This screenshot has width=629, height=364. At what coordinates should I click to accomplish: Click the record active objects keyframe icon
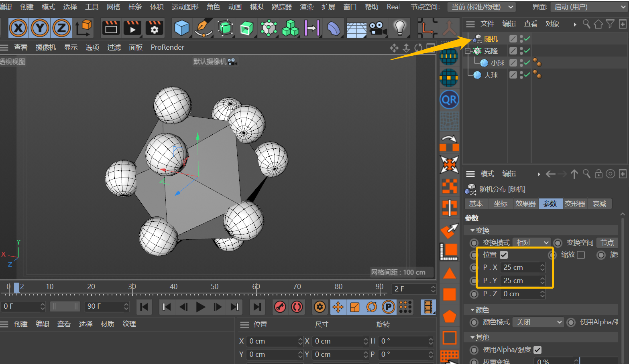(x=280, y=307)
